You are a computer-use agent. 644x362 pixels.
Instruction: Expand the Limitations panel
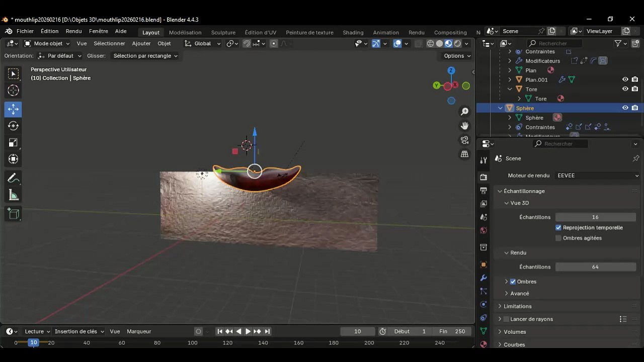[500, 306]
